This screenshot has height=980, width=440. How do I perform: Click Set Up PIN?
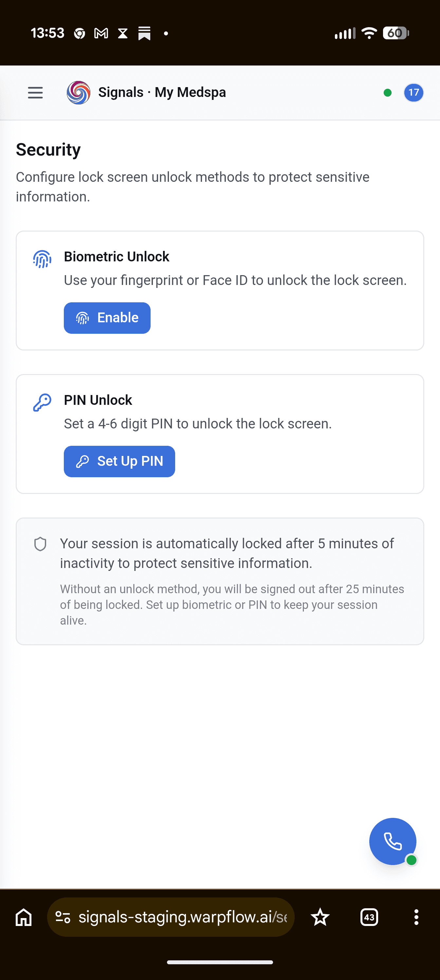coord(119,461)
